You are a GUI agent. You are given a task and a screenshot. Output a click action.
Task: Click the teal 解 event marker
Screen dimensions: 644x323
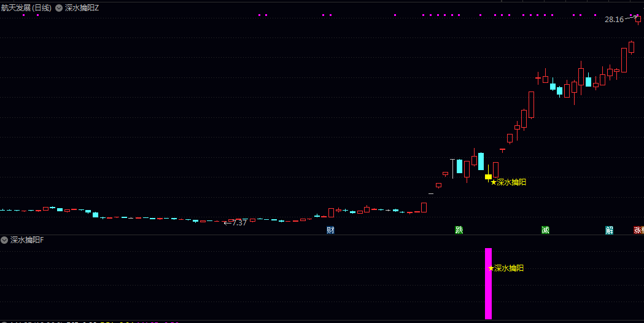click(610, 230)
